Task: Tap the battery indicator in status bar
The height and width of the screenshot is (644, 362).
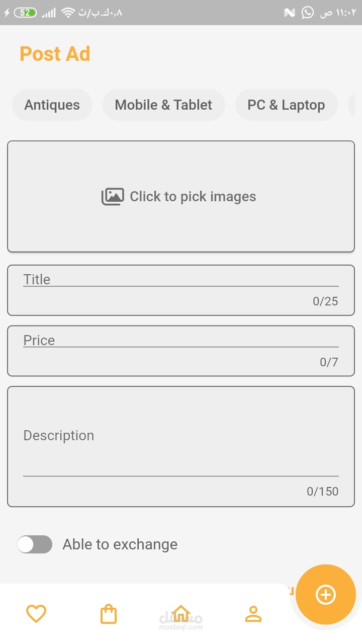Action: (25, 13)
